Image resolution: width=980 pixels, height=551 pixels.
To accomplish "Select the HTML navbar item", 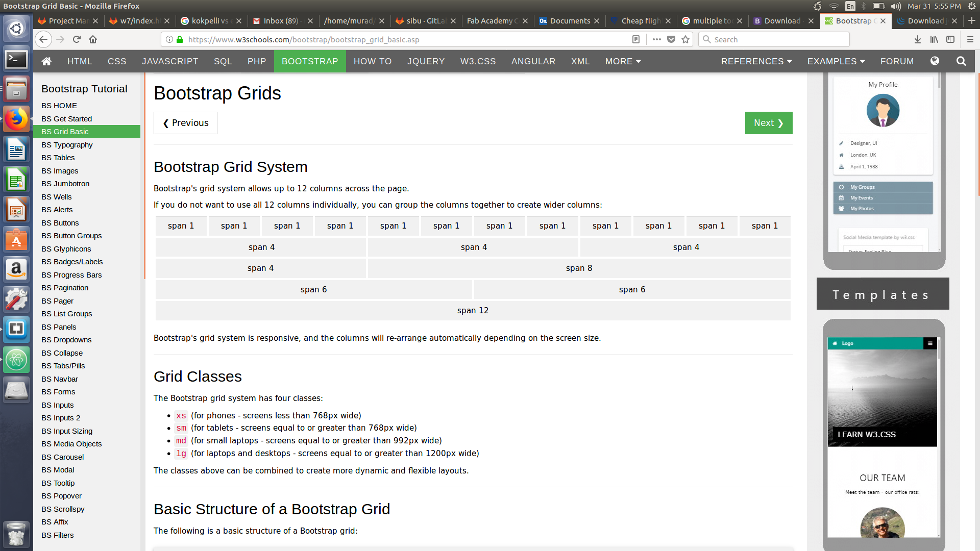I will [80, 61].
